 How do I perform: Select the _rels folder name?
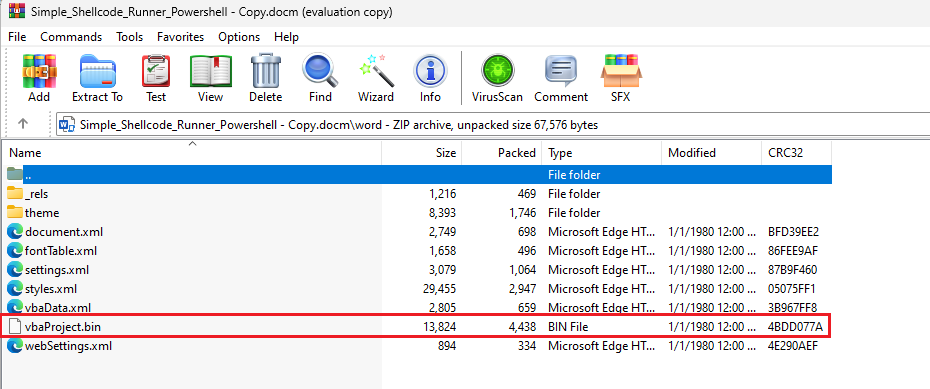pyautogui.click(x=36, y=194)
